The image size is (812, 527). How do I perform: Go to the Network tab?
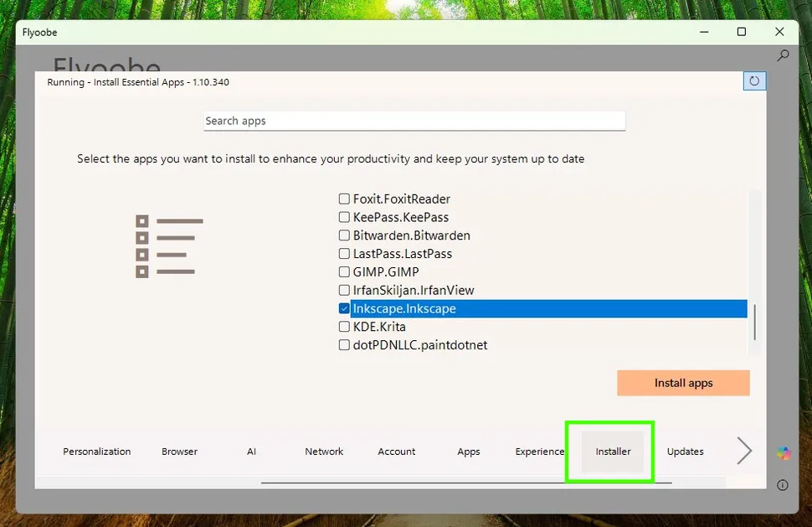(x=324, y=451)
